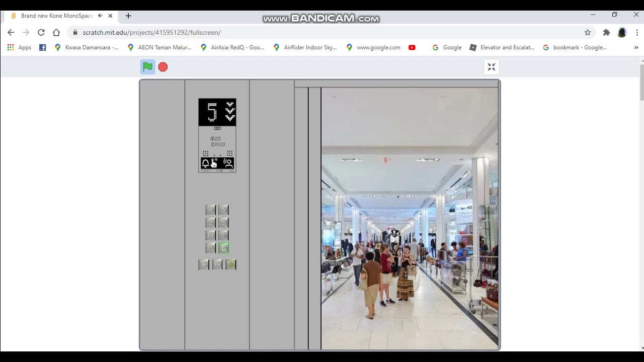Click the shopping mall view through the doors
The width and height of the screenshot is (644, 362).
(x=410, y=218)
